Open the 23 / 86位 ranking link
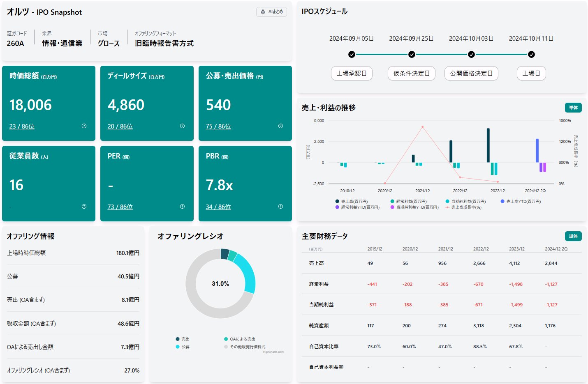 click(x=22, y=126)
